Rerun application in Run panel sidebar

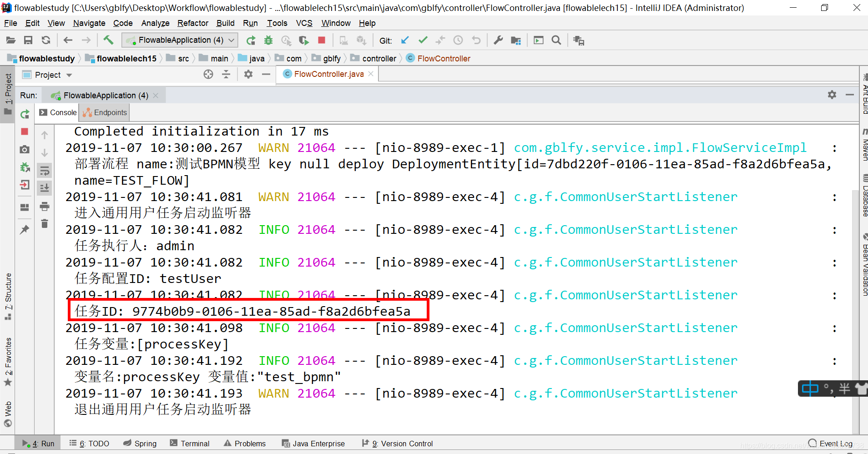25,114
